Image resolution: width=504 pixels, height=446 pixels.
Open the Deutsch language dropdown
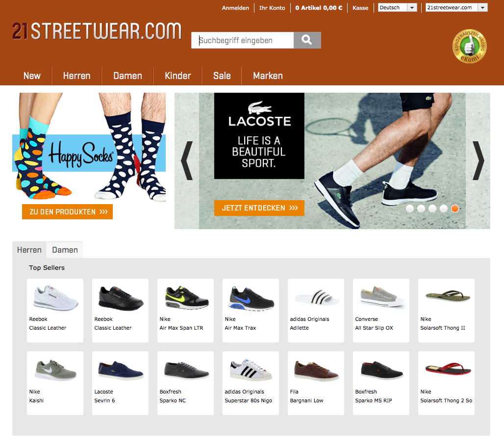coord(397,7)
